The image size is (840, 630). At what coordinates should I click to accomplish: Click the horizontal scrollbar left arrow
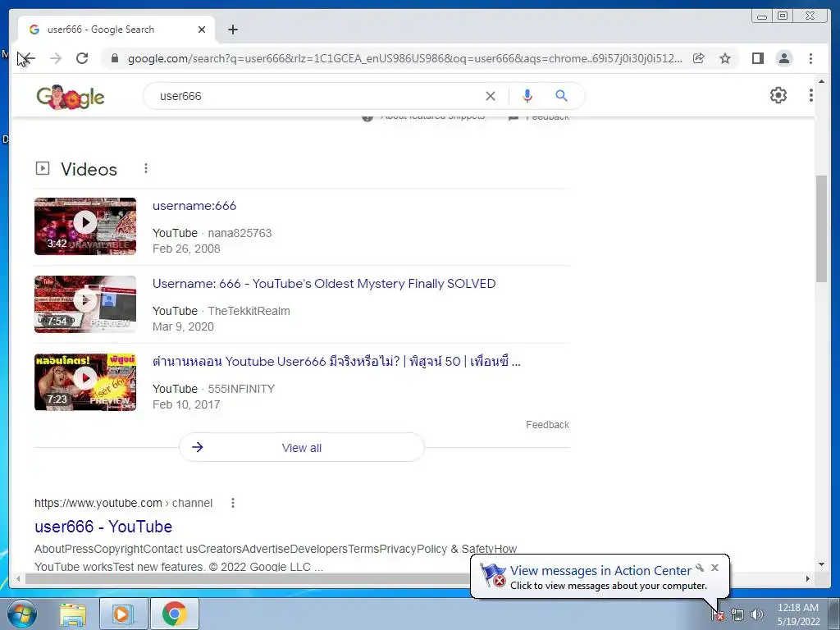[x=18, y=578]
